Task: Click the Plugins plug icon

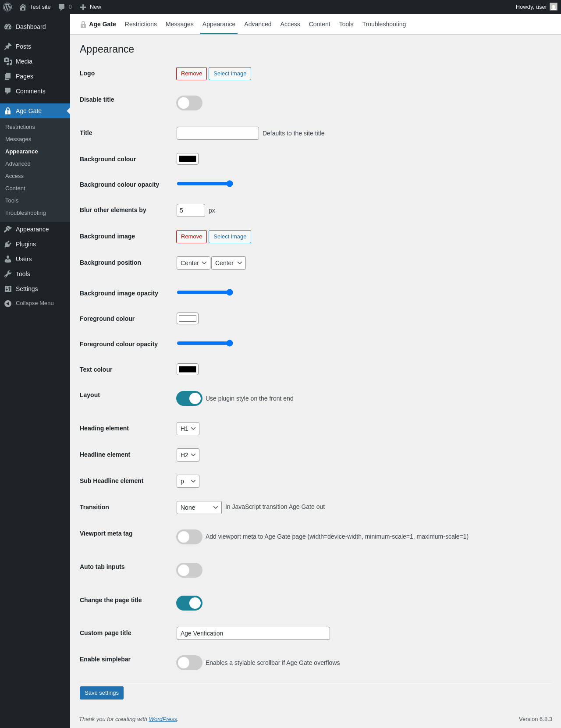Action: point(8,244)
